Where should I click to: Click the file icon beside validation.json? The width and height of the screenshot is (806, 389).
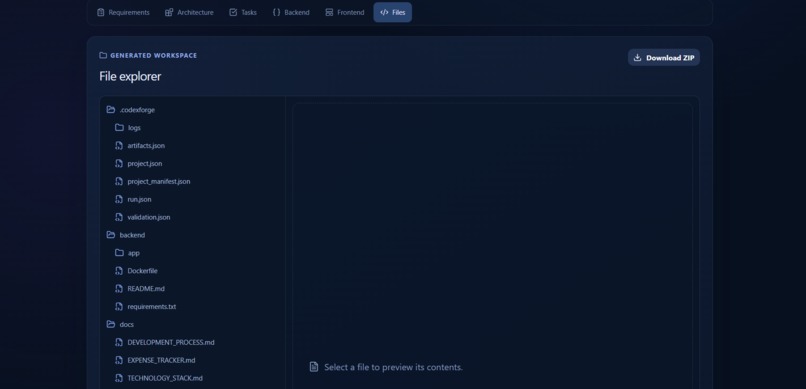tap(119, 217)
